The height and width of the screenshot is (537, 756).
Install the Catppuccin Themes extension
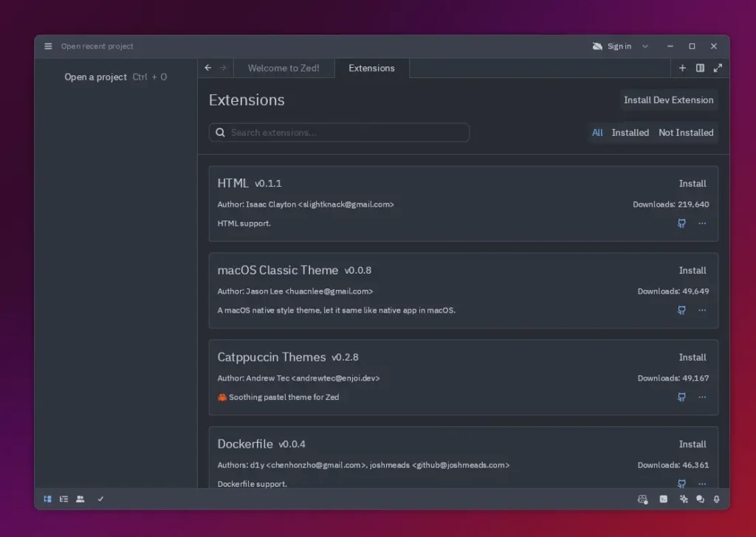tap(693, 357)
